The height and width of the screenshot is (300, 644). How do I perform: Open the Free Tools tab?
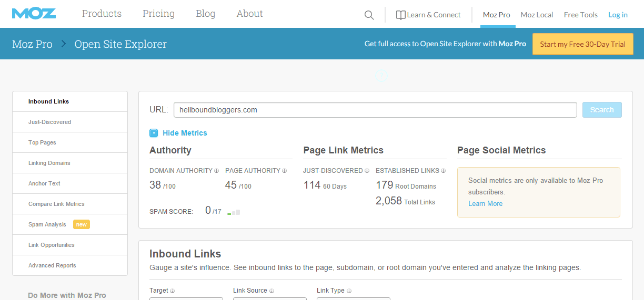coord(581,15)
